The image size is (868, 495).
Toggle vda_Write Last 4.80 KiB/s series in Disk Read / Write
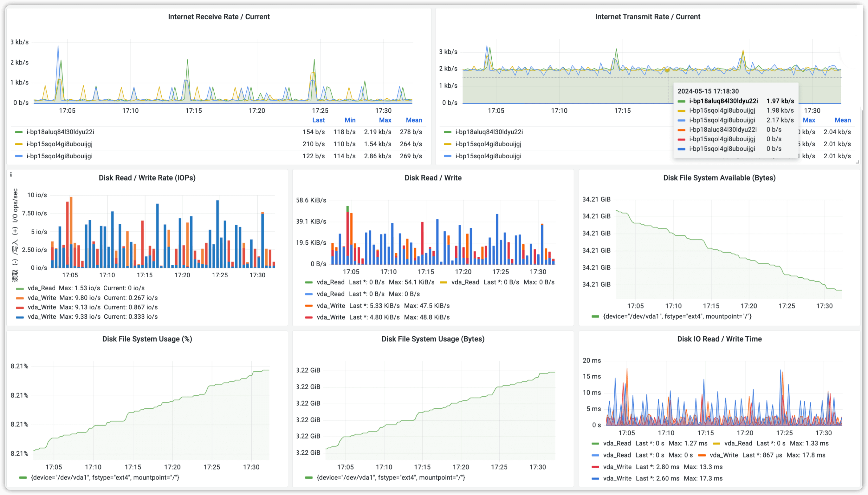331,317
